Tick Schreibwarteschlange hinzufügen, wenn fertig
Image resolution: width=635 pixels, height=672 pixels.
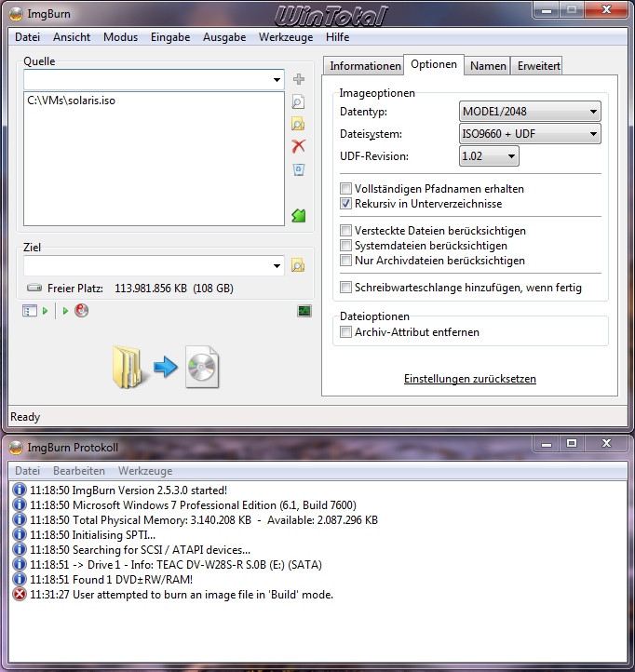coord(345,288)
